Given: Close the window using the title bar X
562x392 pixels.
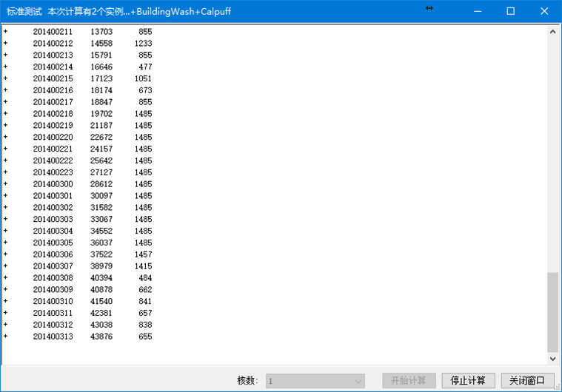Looking at the screenshot, I should tap(544, 11).
